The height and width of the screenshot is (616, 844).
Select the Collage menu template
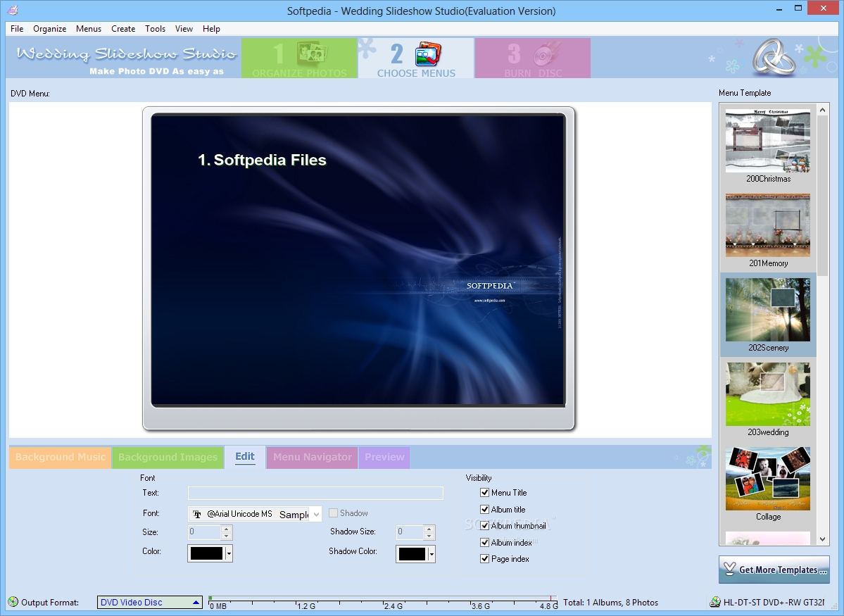pyautogui.click(x=767, y=484)
